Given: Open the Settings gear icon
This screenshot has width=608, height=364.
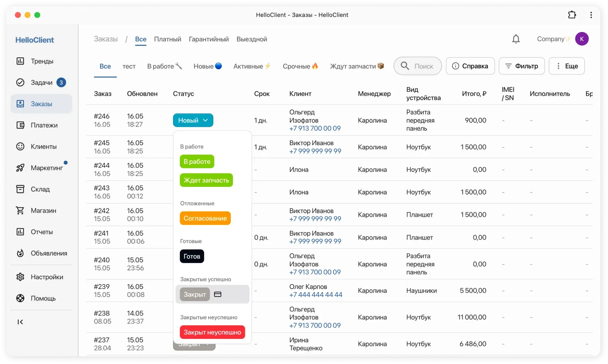Looking at the screenshot, I should 20,277.
